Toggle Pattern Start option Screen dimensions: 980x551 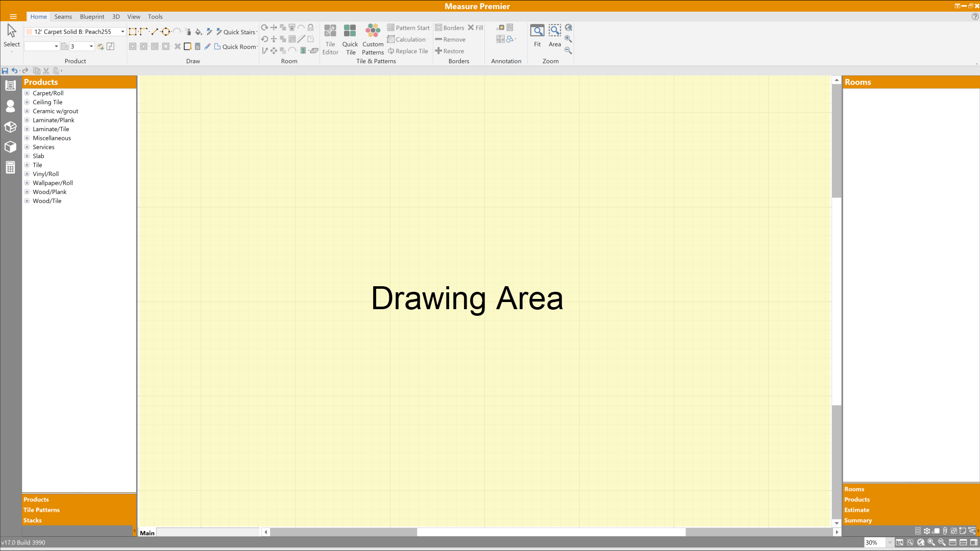tap(408, 28)
